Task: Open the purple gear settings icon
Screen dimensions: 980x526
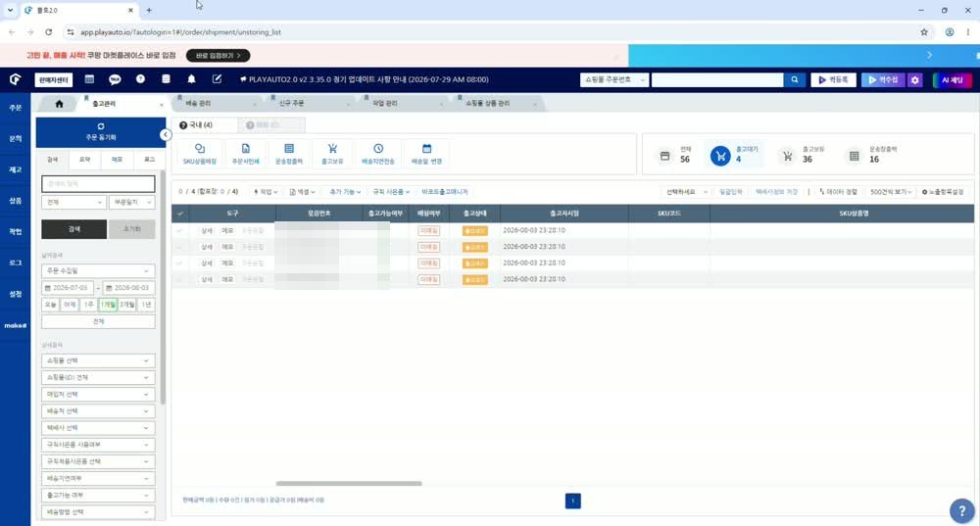Action: pos(915,80)
